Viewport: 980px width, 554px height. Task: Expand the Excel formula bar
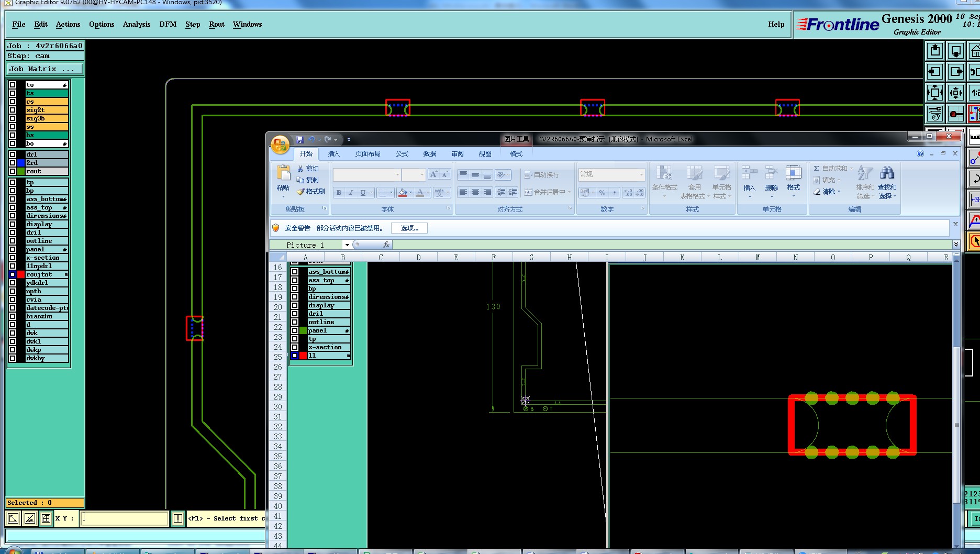955,245
